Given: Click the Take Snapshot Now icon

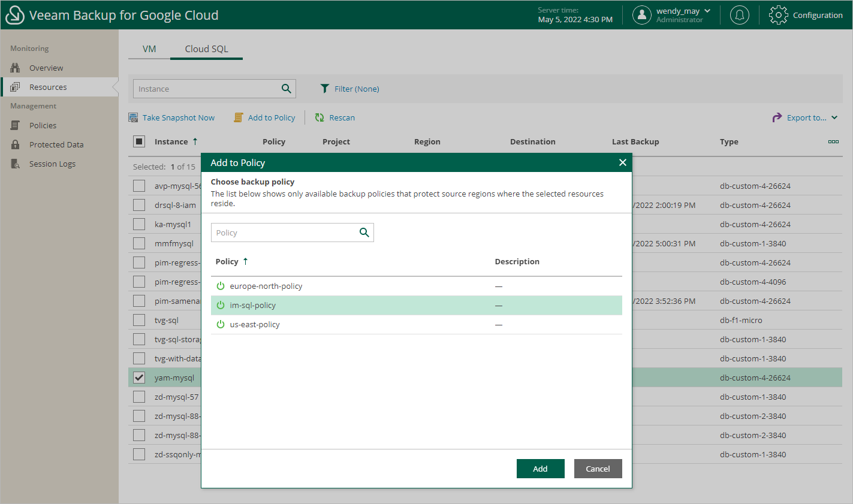Looking at the screenshot, I should (x=133, y=117).
